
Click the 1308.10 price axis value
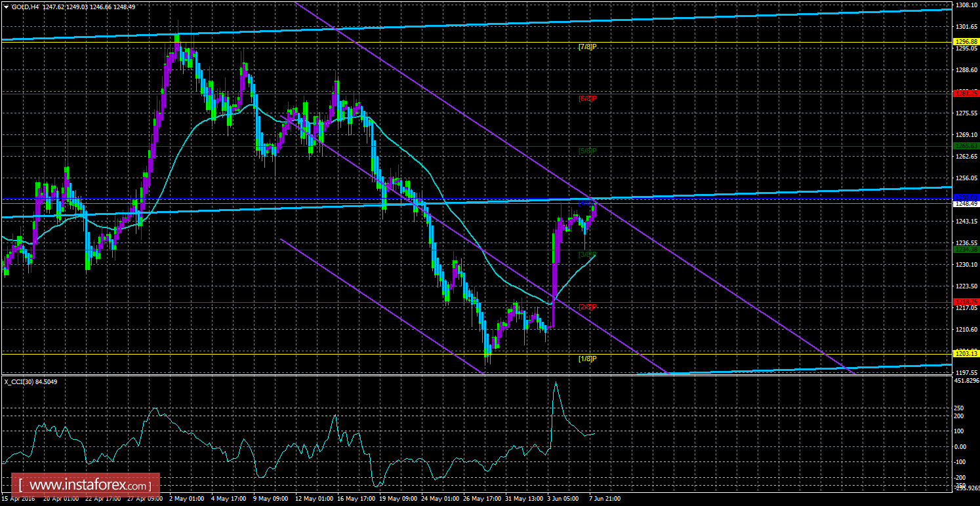click(x=967, y=5)
